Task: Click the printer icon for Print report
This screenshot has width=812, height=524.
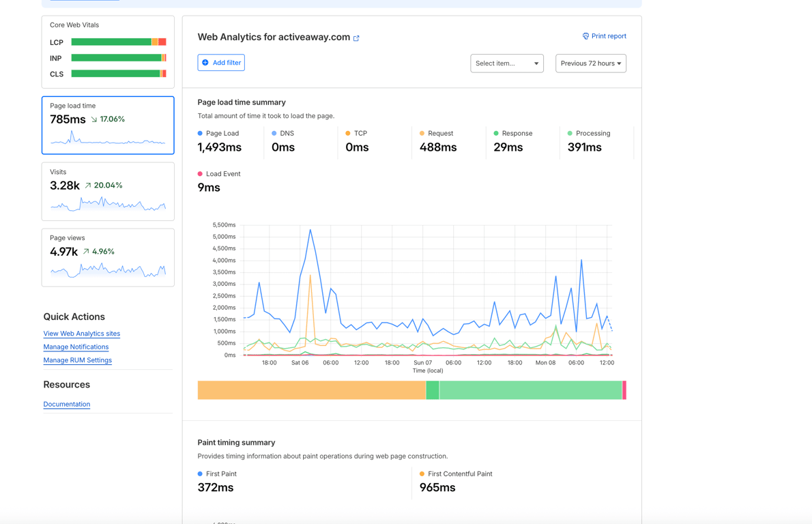Action: [x=585, y=36]
